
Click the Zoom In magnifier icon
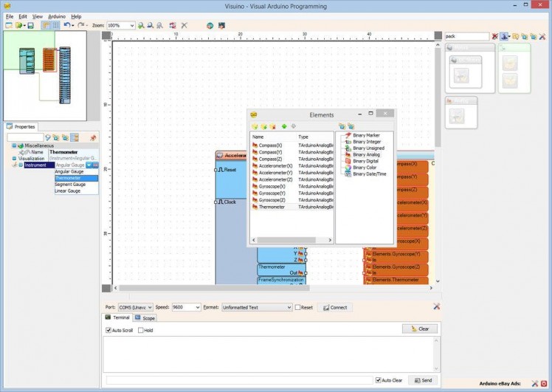click(141, 26)
